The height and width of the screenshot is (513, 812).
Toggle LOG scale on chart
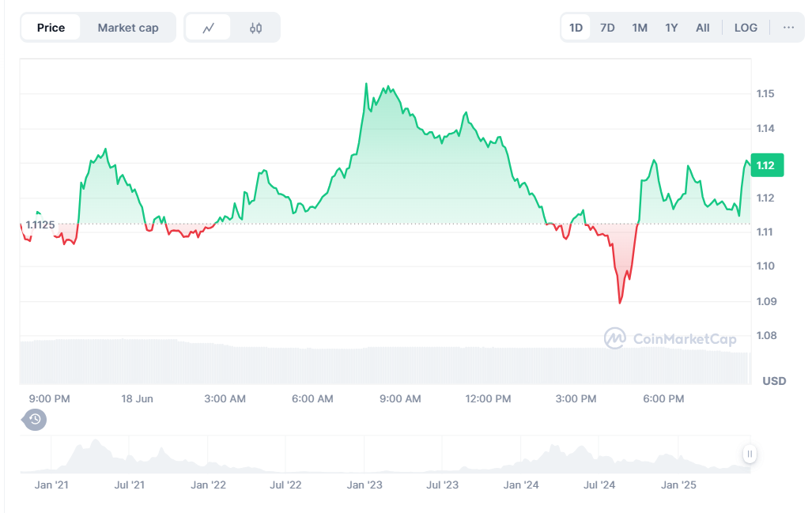pos(746,28)
